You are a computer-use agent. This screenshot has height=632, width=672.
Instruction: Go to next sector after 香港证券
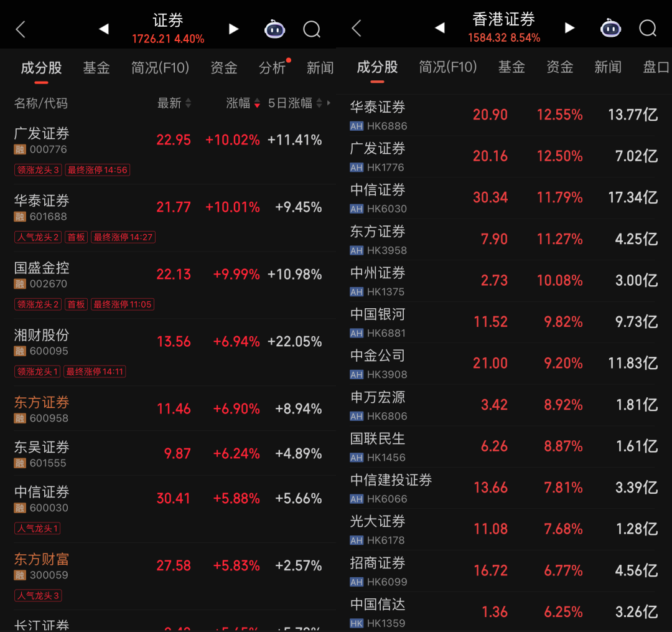pyautogui.click(x=569, y=28)
